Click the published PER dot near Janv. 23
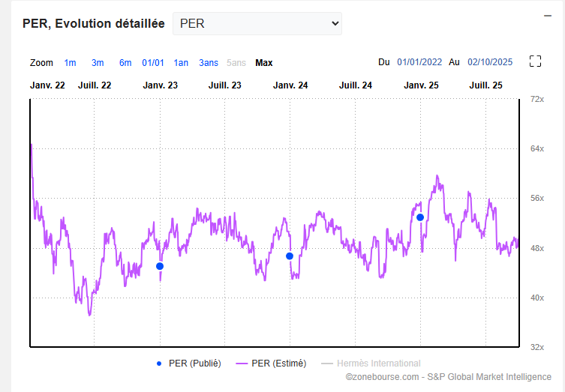The height and width of the screenshot is (392, 565). [160, 266]
